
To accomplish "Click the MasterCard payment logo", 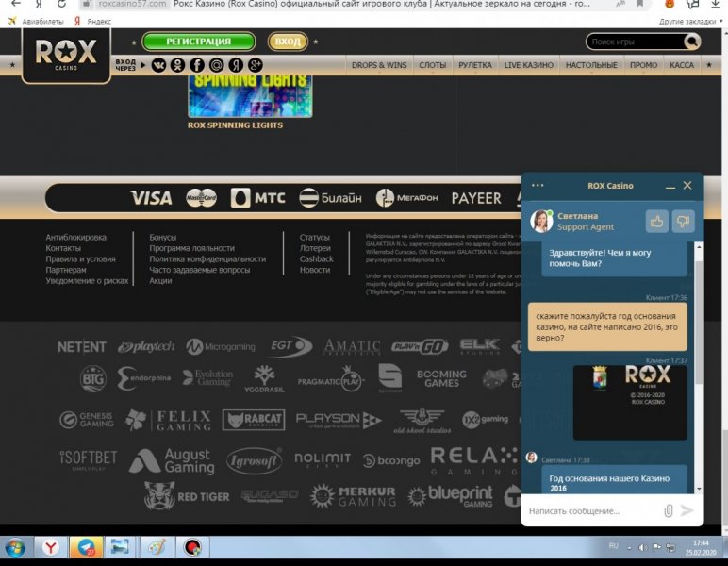I will (x=201, y=198).
